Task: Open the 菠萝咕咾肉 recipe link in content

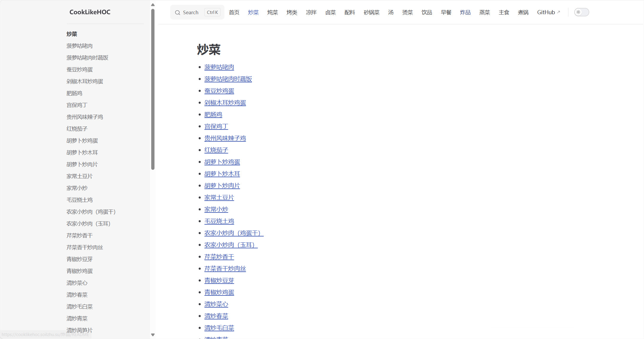Action: pyautogui.click(x=219, y=67)
